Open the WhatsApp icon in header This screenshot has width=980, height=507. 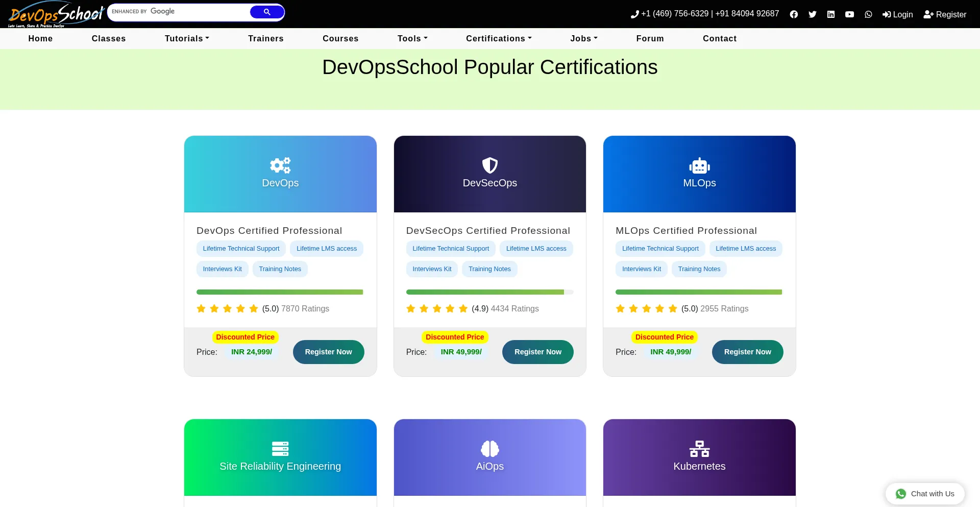tap(868, 14)
